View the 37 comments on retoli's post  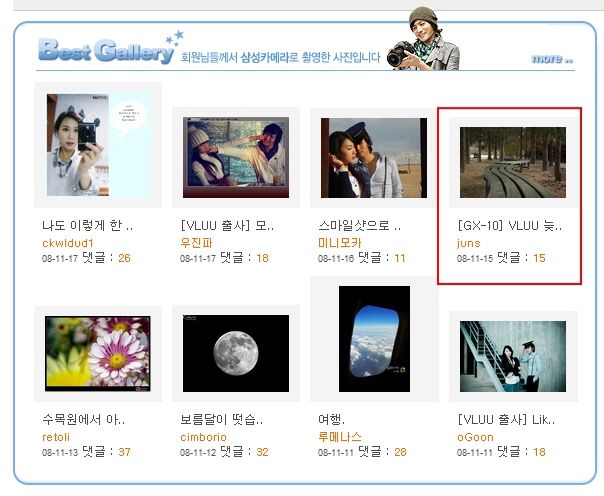124,452
